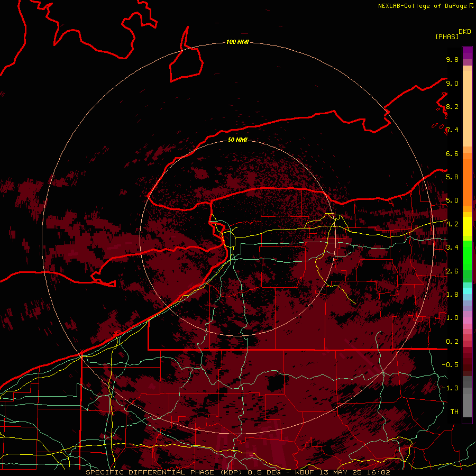Click the 8.2 scale value
Image resolution: width=476 pixels, height=476 pixels.
click(x=452, y=106)
